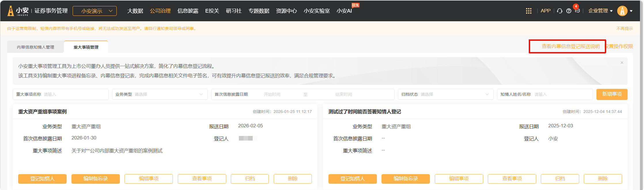Click the headset customer service icon
Viewport: 644px width, 190px height.
560,11
